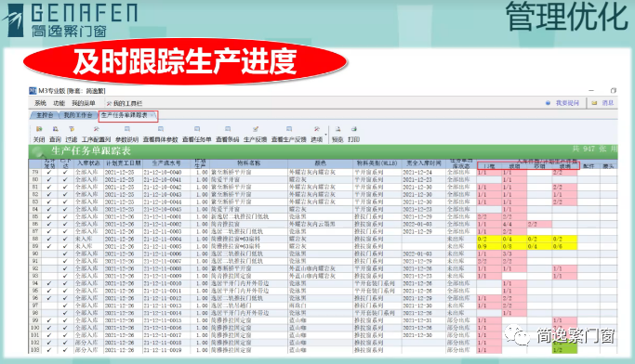Open the 生产反馈 feedback tool
This screenshot has height=364, width=635.
255,135
